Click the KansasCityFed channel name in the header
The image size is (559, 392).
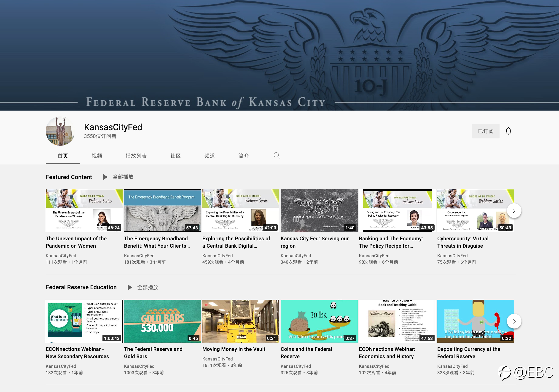pos(113,127)
